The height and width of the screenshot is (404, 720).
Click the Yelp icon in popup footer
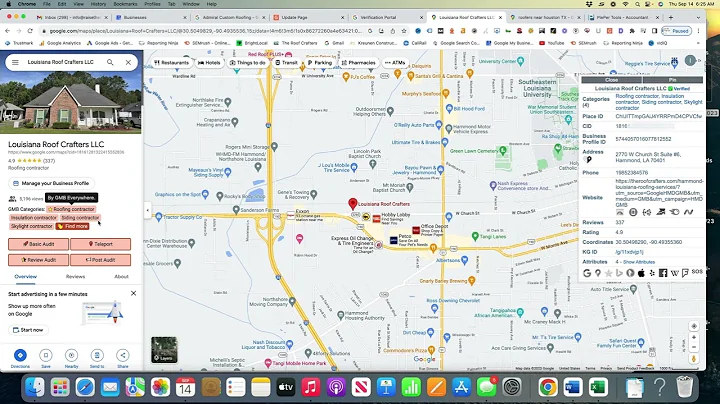pyautogui.click(x=652, y=273)
